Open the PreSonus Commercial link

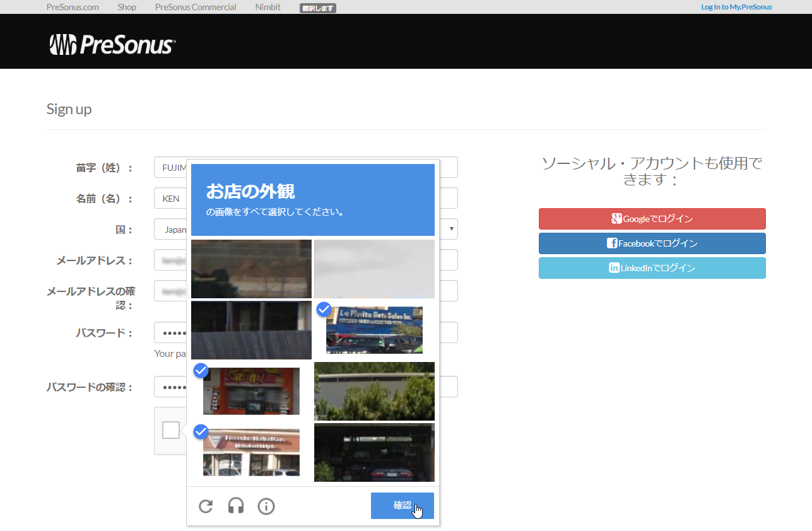tap(196, 7)
